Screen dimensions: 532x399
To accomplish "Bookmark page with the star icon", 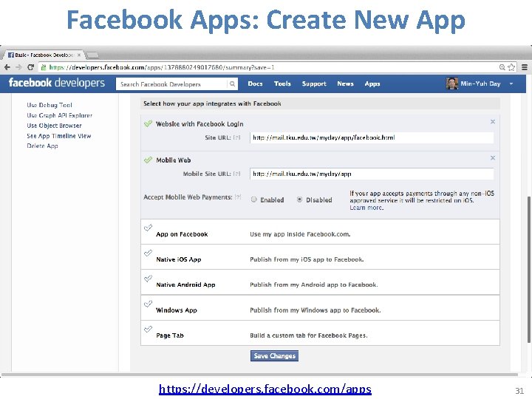I will click(511, 67).
